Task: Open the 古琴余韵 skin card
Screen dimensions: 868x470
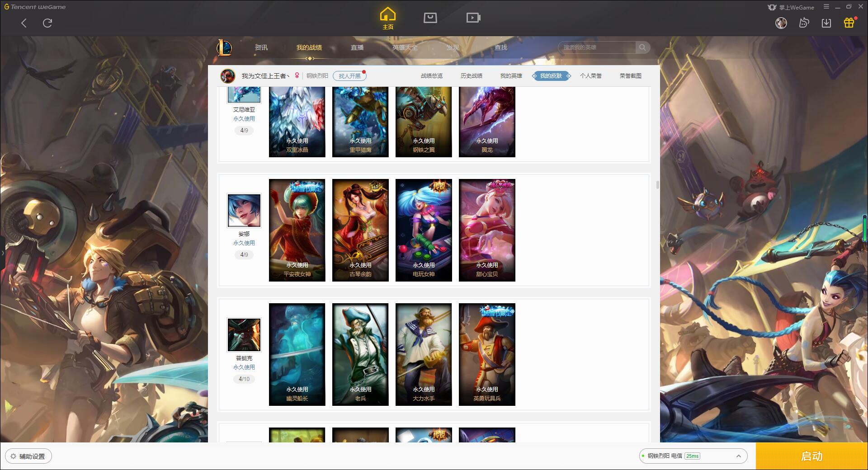Action: 360,230
